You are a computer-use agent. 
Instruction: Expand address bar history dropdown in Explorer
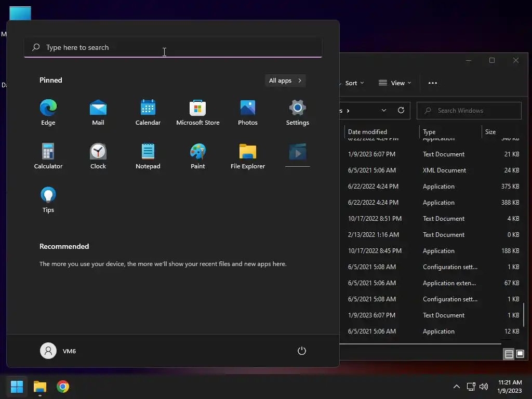(x=384, y=110)
